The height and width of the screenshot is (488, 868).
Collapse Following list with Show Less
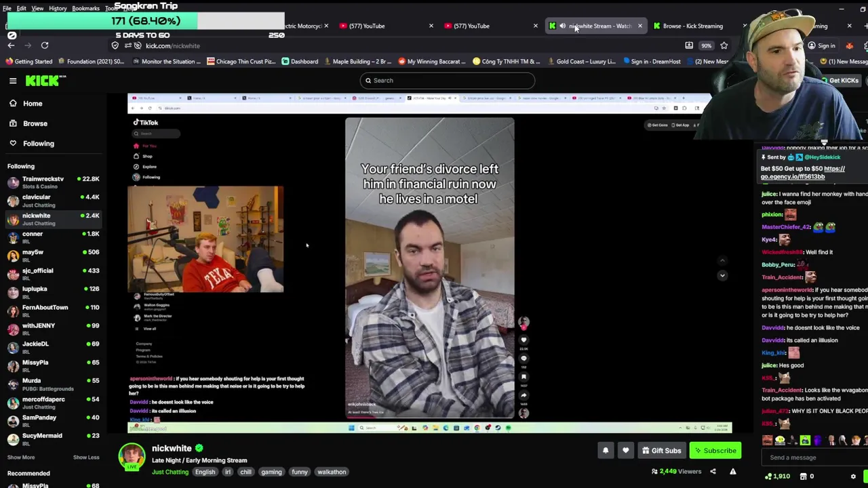[86, 457]
